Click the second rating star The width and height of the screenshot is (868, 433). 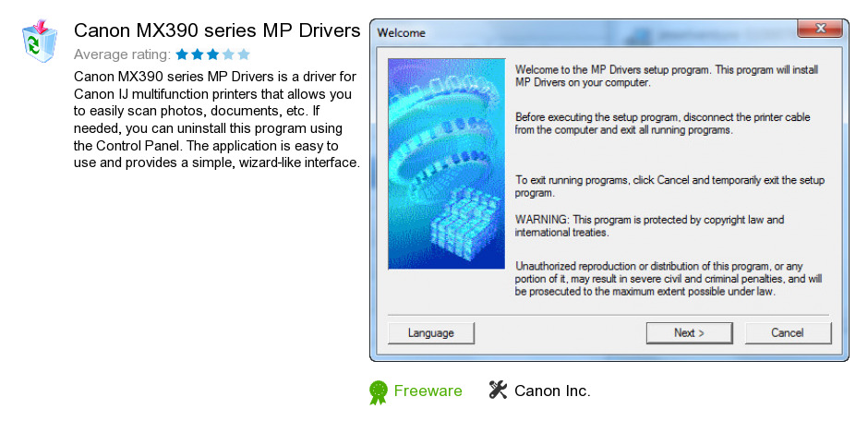198,54
